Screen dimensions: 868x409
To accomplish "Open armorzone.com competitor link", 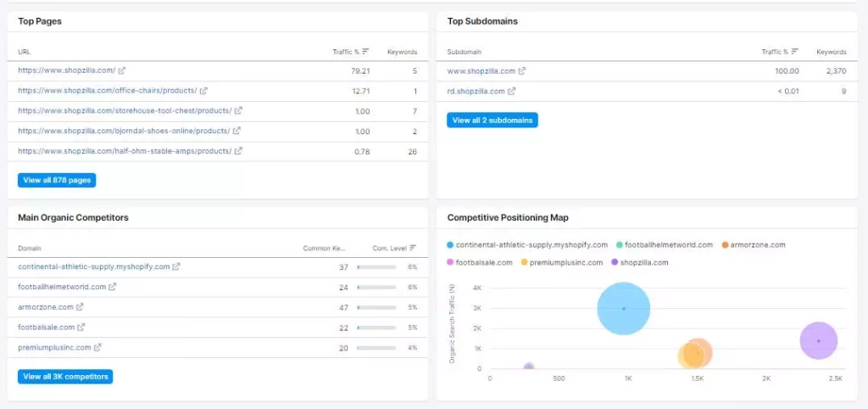I will pyautogui.click(x=46, y=306).
